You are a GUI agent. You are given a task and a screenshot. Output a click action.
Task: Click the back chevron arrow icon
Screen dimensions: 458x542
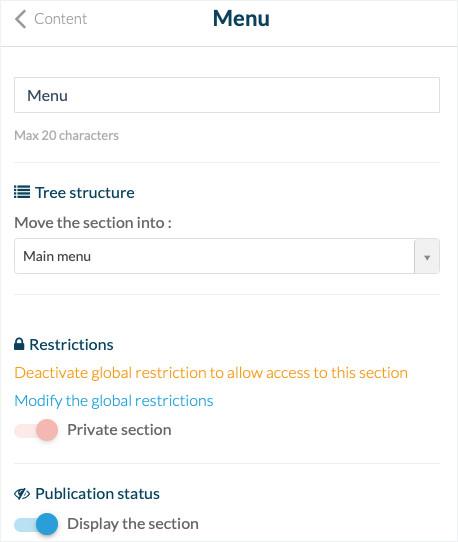[20, 19]
